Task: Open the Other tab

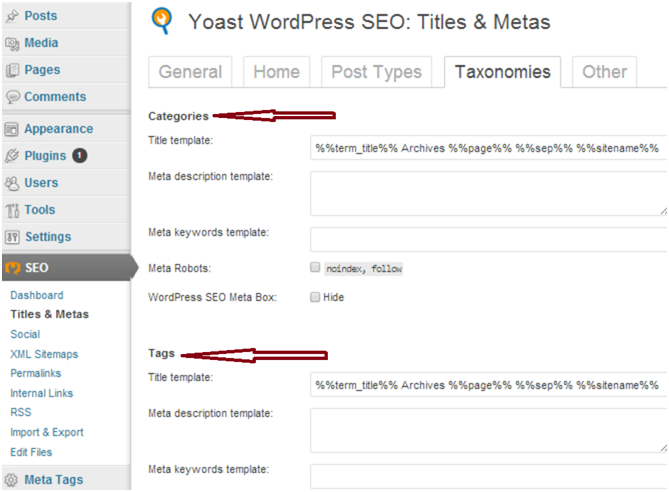Action: point(605,72)
